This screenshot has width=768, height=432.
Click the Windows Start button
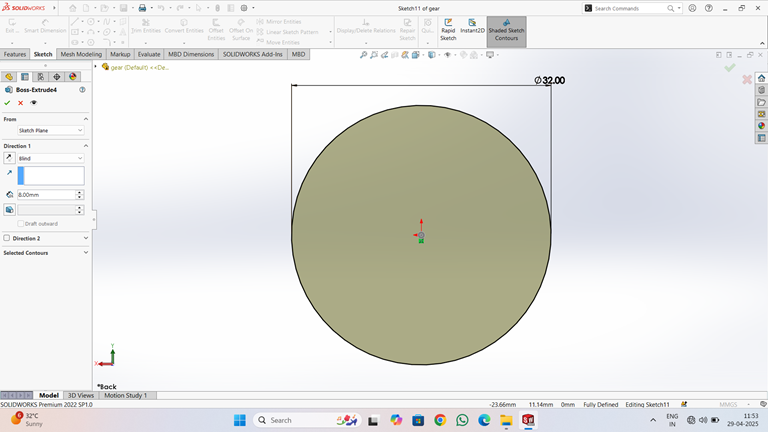pos(240,420)
